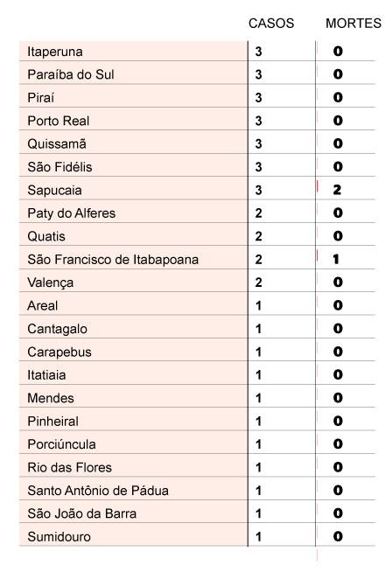This screenshot has height=586, width=392.
Task: Click São Francisco de Itabapoana deaths value 1
Action: [x=336, y=259]
